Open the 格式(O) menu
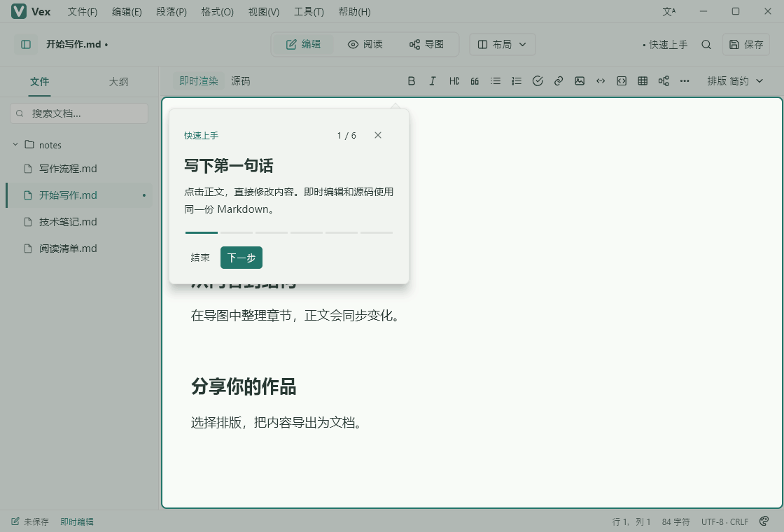This screenshot has width=784, height=532. [x=217, y=11]
